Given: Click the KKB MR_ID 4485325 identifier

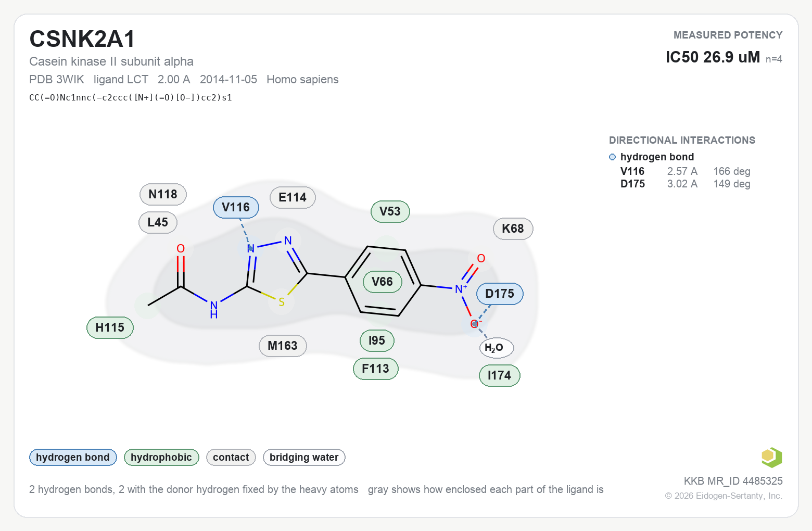Looking at the screenshot, I should tap(733, 481).
